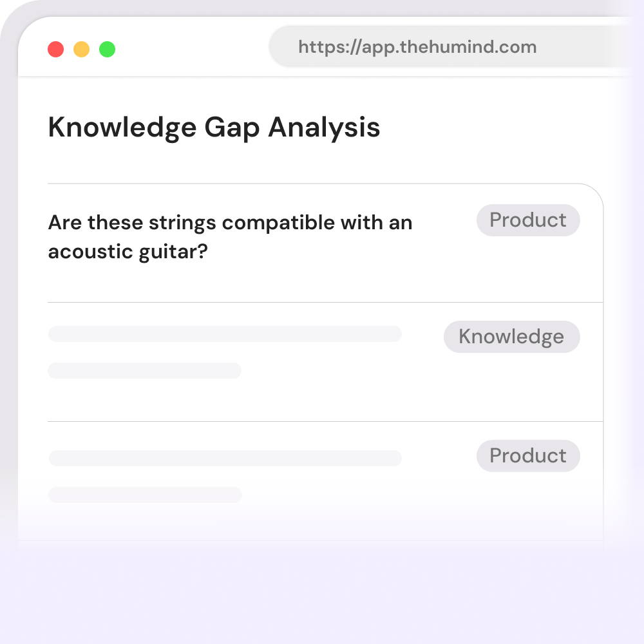This screenshot has width=644, height=644.
Task: Select the Knowledge category tag
Action: (511, 337)
